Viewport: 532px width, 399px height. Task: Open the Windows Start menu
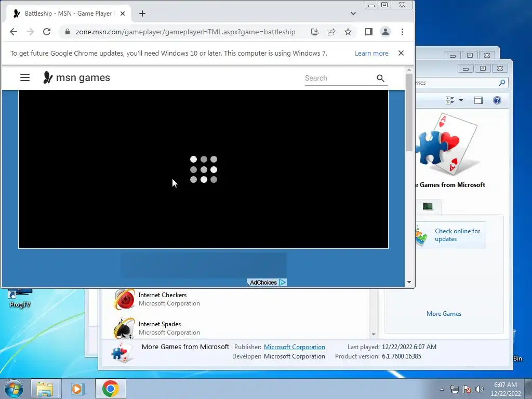(x=14, y=389)
